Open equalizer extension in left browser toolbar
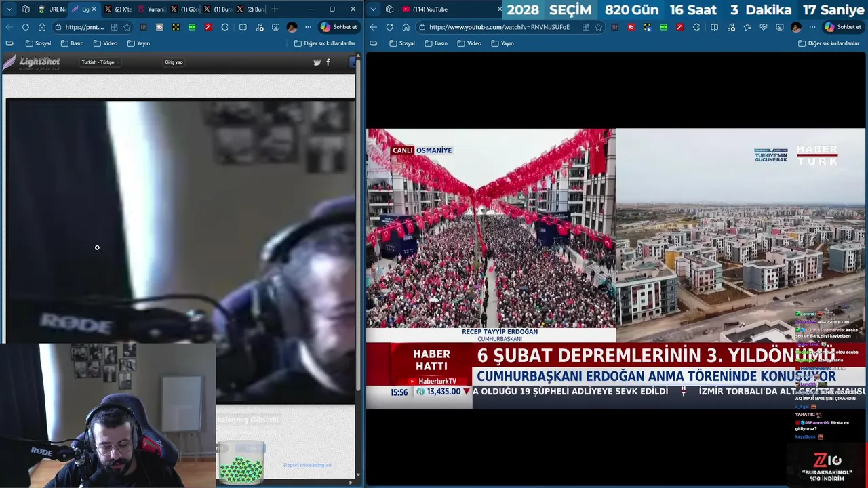The width and height of the screenshot is (868, 488). (143, 27)
